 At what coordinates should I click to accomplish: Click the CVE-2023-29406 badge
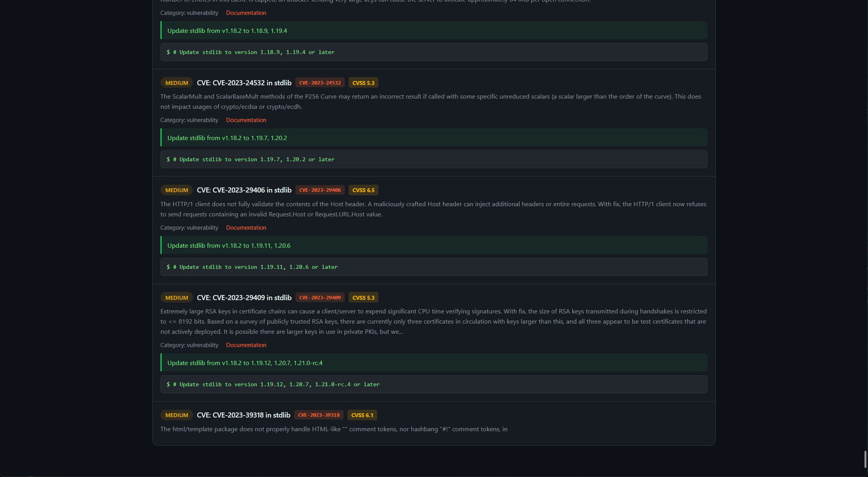(x=320, y=190)
